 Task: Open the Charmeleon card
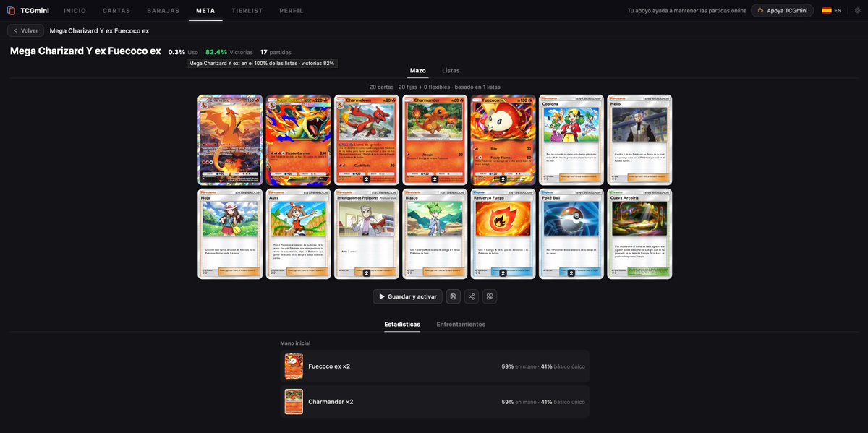tap(367, 140)
